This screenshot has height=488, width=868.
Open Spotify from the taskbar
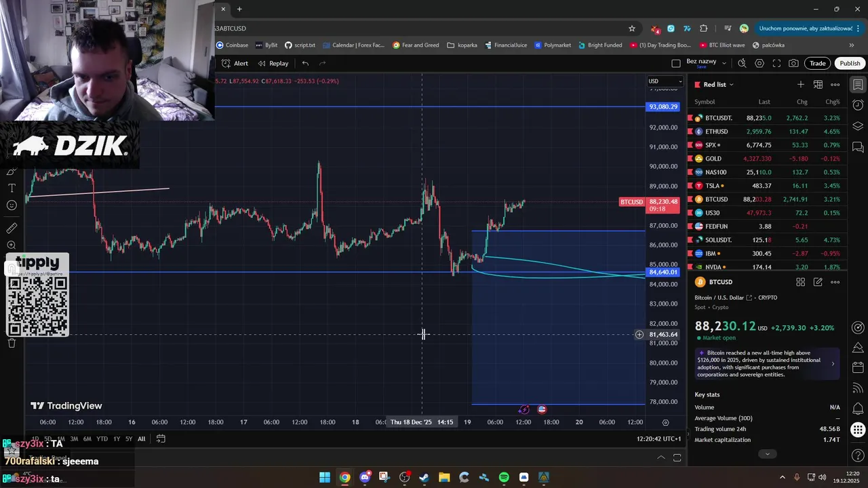tap(504, 477)
